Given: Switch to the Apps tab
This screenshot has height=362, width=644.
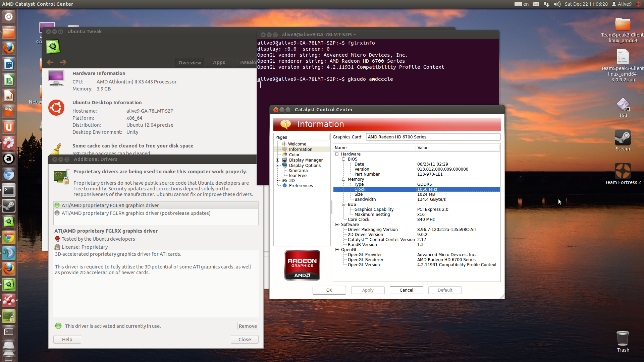Looking at the screenshot, I should [219, 63].
